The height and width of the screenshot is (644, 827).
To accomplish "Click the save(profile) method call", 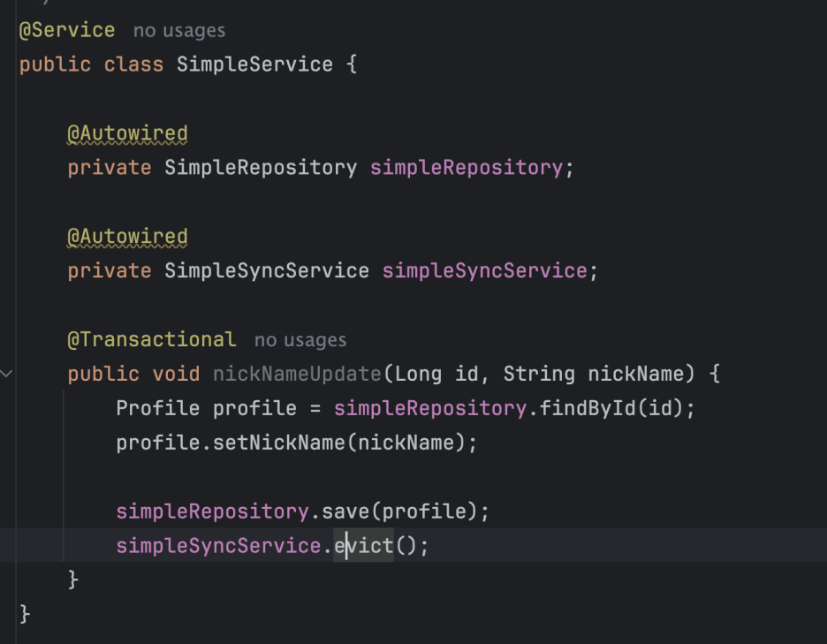I will [x=399, y=511].
